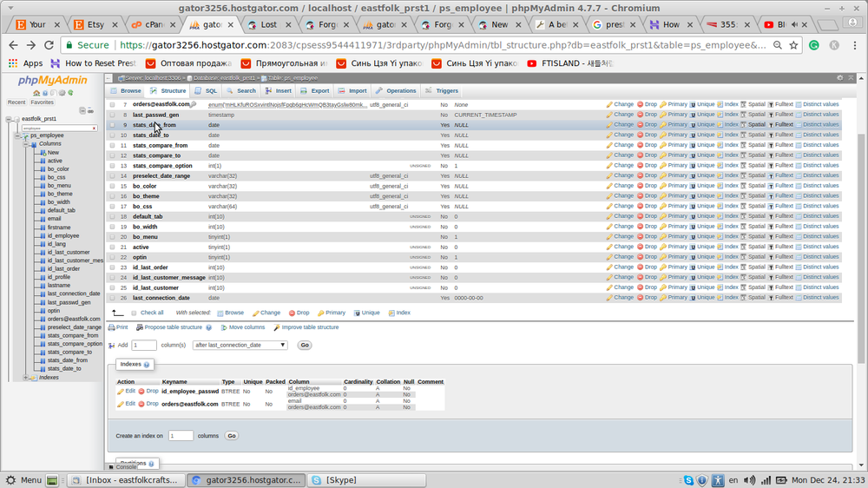Click Primary key icon for bo_color row
The width and height of the screenshot is (868, 488).
tap(662, 186)
